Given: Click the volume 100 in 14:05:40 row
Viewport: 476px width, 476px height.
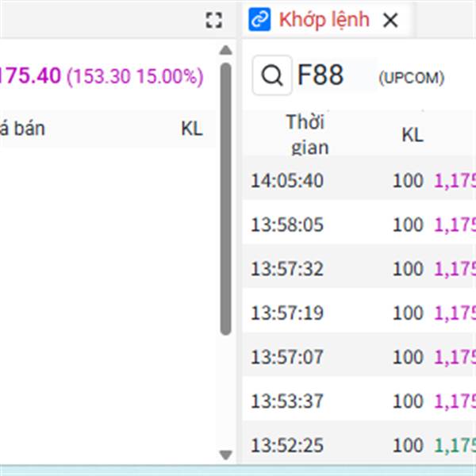Looking at the screenshot, I should (408, 181).
